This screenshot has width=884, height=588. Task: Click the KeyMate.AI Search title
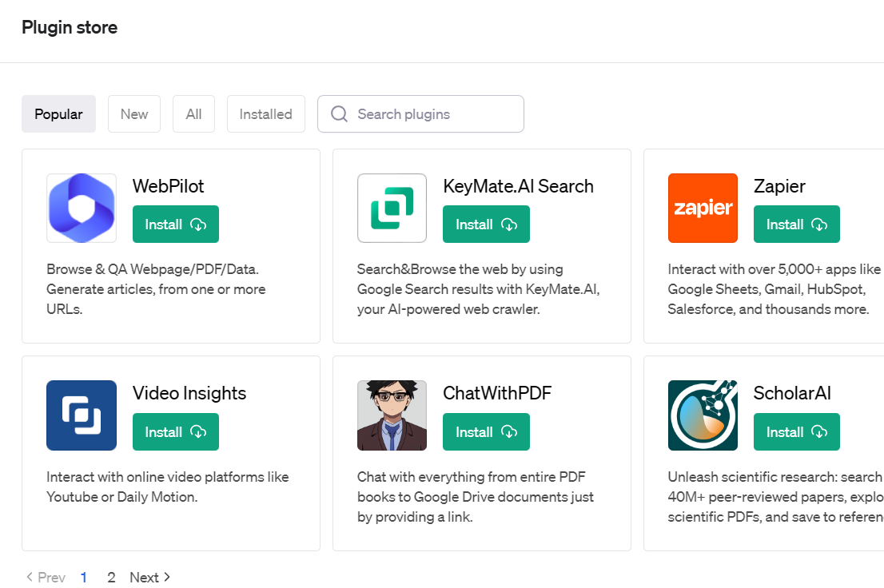click(518, 186)
